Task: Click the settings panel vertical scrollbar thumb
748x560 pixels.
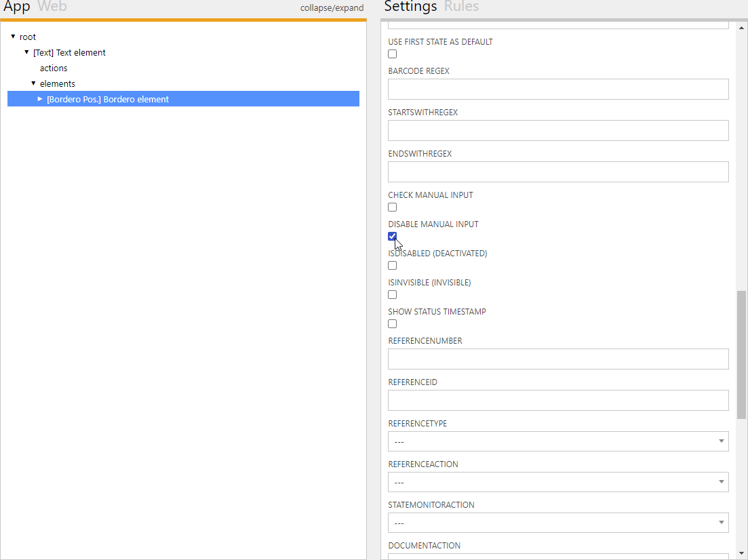Action: pos(741,354)
